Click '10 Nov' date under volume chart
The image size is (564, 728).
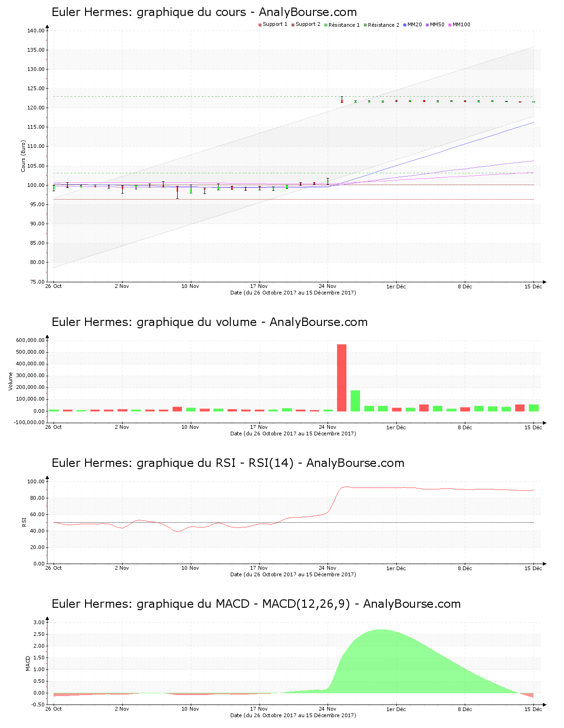point(190,427)
